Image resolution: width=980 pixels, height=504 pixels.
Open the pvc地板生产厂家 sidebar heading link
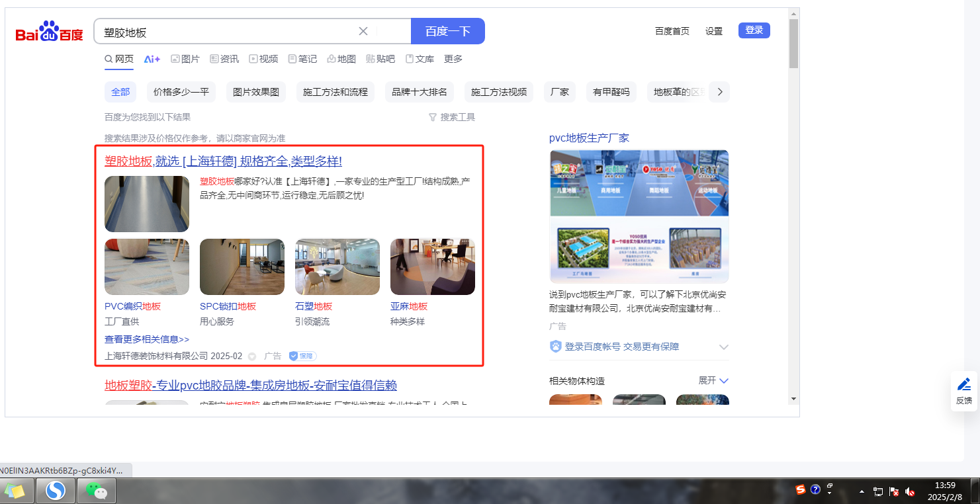coord(589,138)
